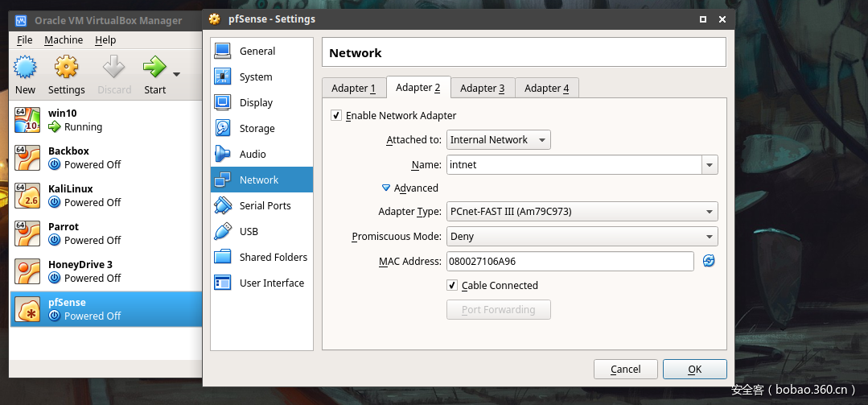Switch to the Adapter 3 tab
This screenshot has height=405, width=868.
[482, 88]
